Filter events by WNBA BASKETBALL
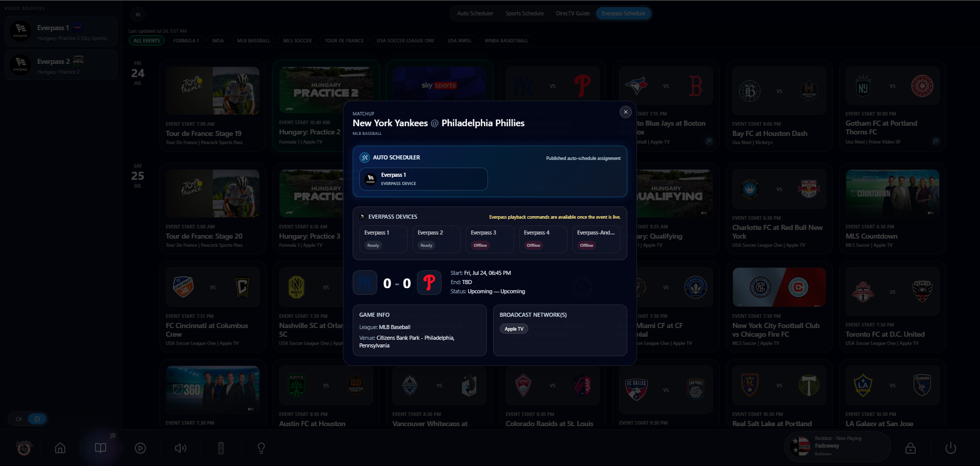This screenshot has width=980, height=466. coord(506,41)
